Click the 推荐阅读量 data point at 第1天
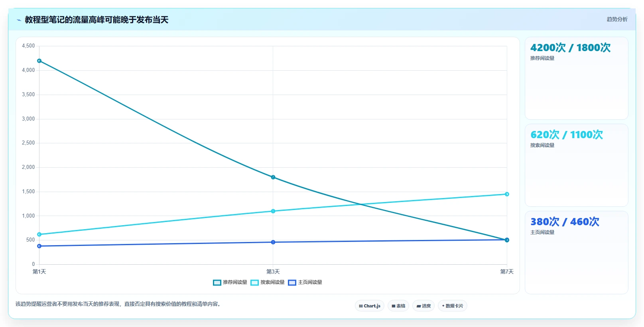This screenshot has width=644, height=327. [x=39, y=61]
